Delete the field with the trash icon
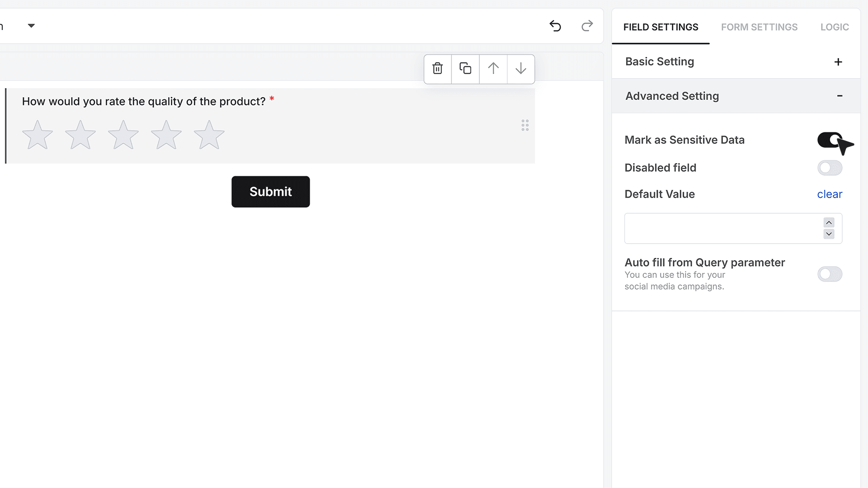The image size is (868, 488). pyautogui.click(x=438, y=69)
